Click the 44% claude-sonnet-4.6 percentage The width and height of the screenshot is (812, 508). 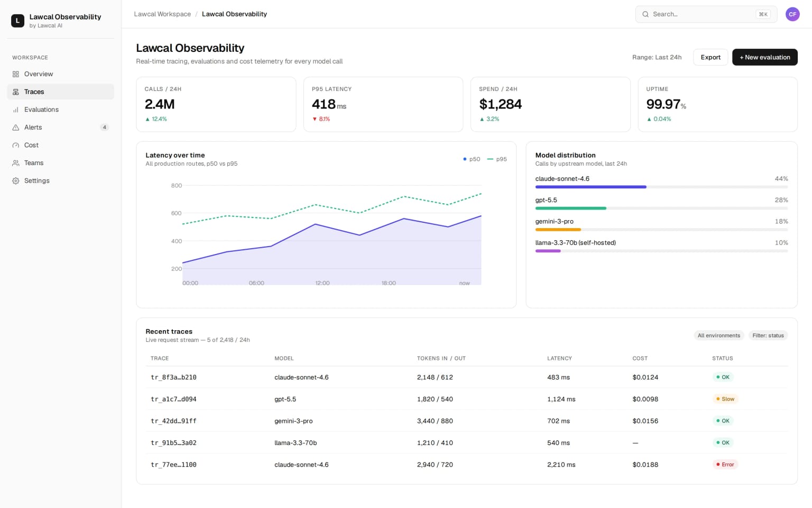(x=781, y=179)
